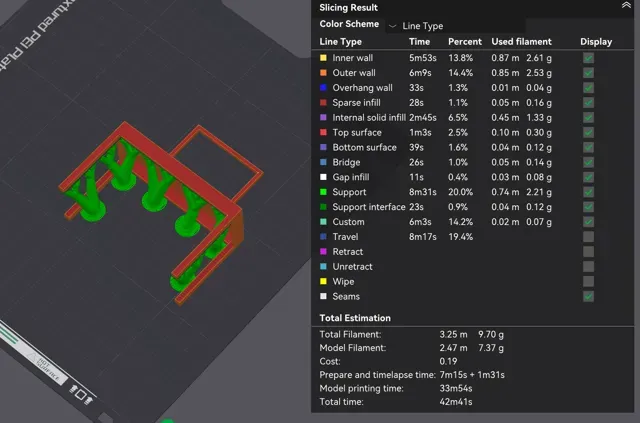The image size is (640, 423).
Task: Toggle Custom display checkbox
Action: [x=588, y=222]
